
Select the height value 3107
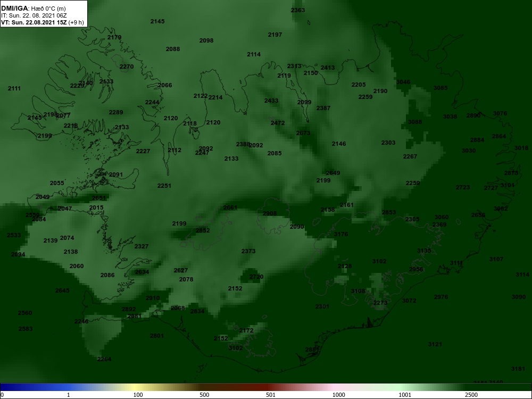[x=496, y=259]
